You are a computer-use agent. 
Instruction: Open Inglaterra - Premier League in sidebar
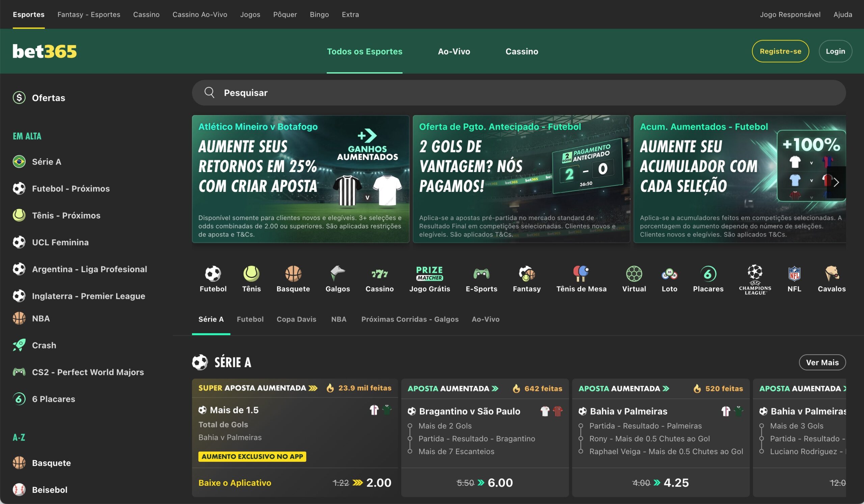88,296
